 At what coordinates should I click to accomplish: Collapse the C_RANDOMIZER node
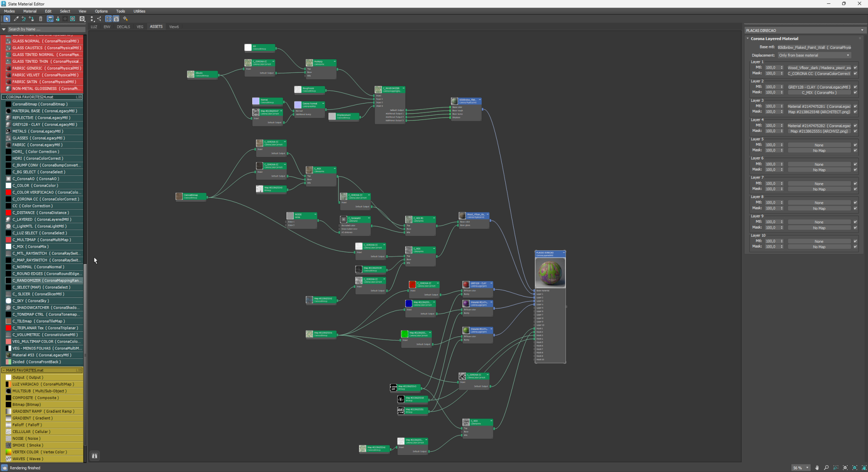click(403, 88)
